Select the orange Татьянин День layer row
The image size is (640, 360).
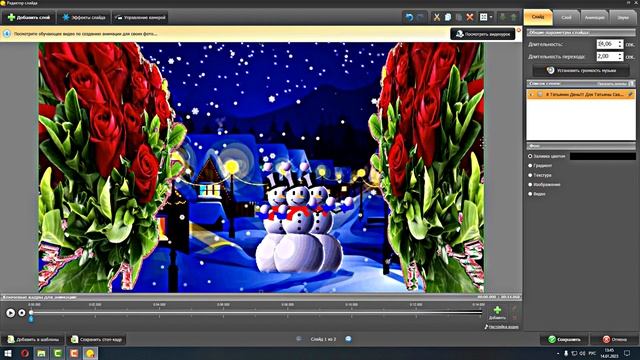[x=581, y=94]
